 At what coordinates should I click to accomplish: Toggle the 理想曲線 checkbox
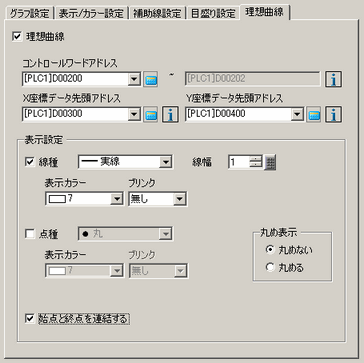coord(17,37)
